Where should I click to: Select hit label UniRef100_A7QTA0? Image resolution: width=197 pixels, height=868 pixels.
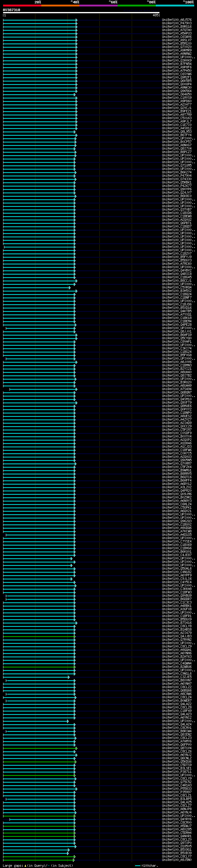[177, 30]
